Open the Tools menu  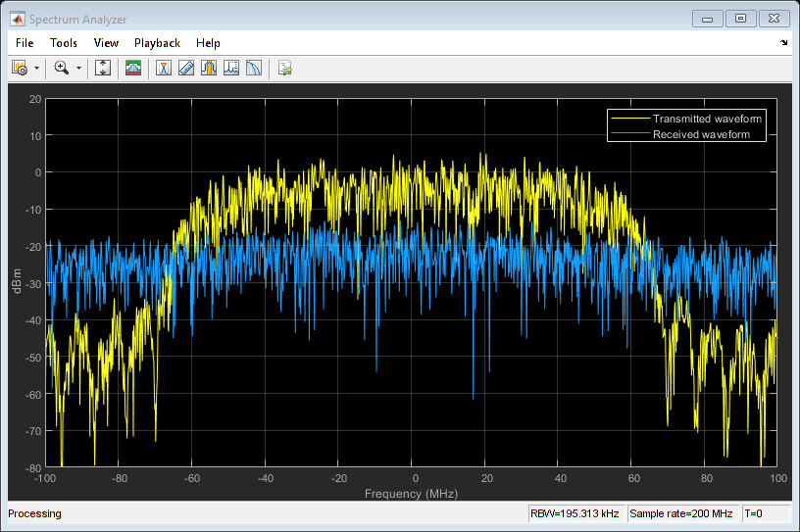coord(64,43)
